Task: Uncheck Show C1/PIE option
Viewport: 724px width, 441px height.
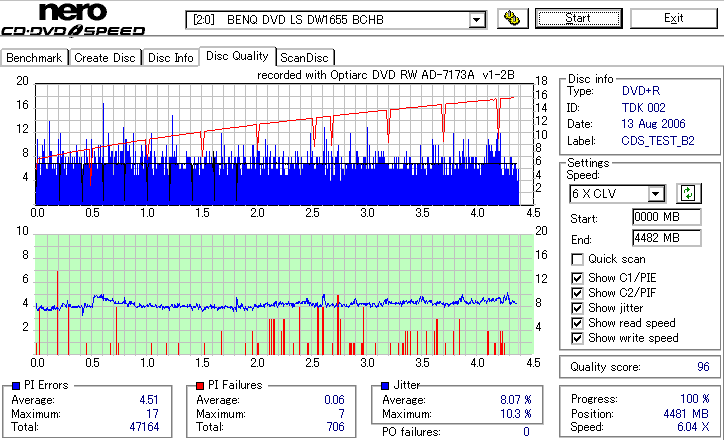Action: pyautogui.click(x=577, y=278)
